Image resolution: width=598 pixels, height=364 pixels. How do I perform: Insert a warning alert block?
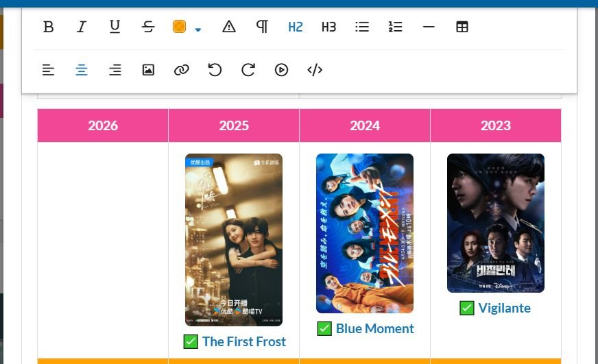coord(229,27)
